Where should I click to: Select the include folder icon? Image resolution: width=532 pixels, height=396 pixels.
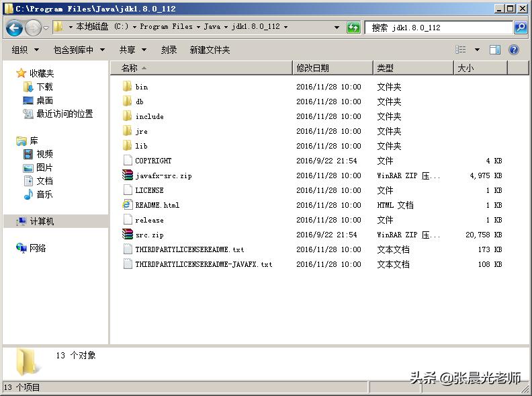127,116
